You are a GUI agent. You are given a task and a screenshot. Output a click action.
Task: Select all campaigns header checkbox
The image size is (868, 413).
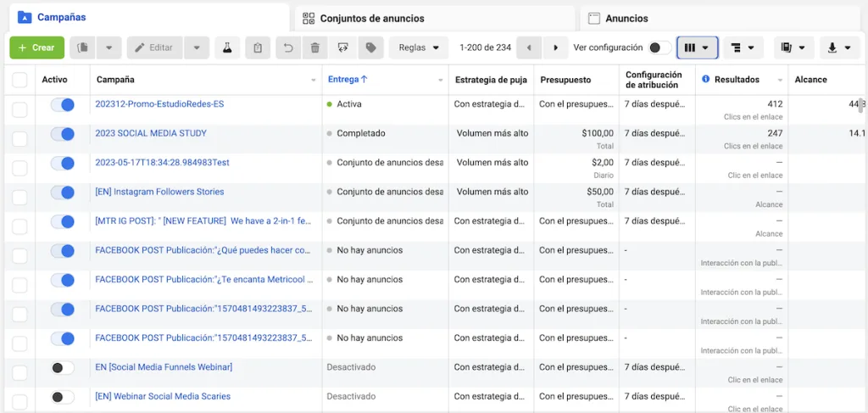click(x=19, y=80)
